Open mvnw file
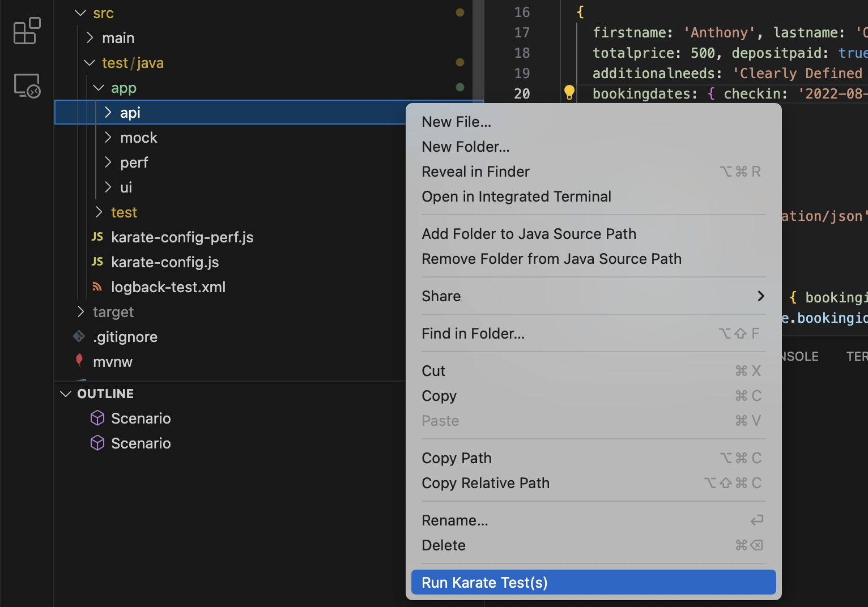This screenshot has width=868, height=607. click(x=113, y=362)
